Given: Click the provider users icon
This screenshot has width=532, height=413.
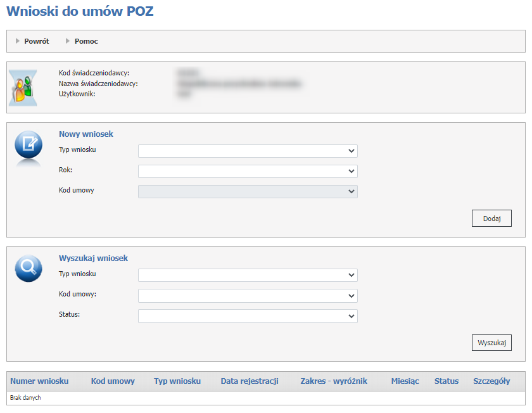Looking at the screenshot, I should point(23,87).
